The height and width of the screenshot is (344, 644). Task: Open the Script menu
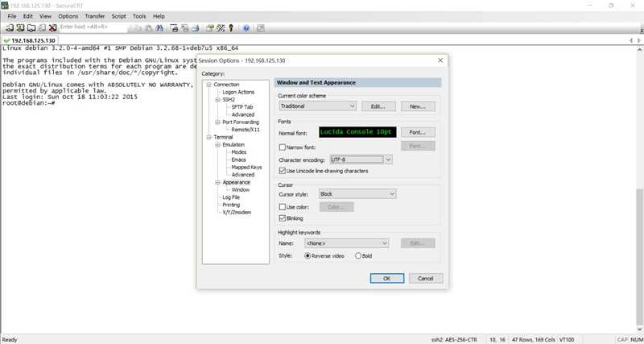(118, 16)
